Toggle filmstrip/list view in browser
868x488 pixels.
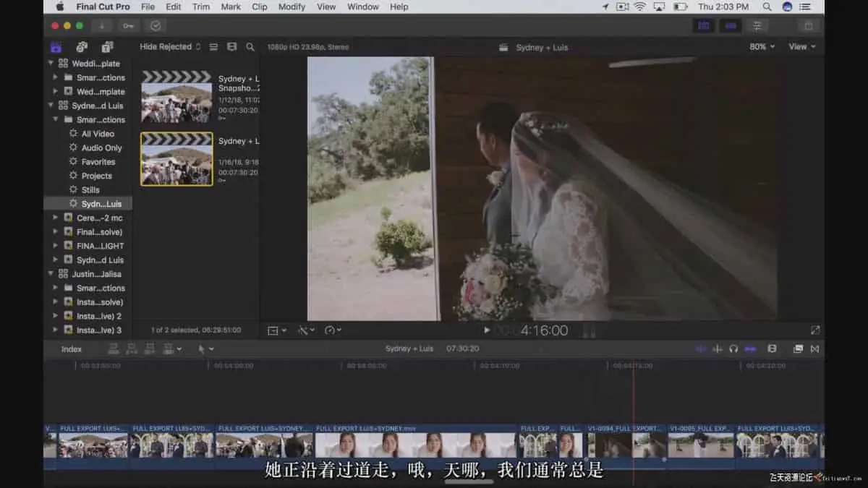point(231,47)
